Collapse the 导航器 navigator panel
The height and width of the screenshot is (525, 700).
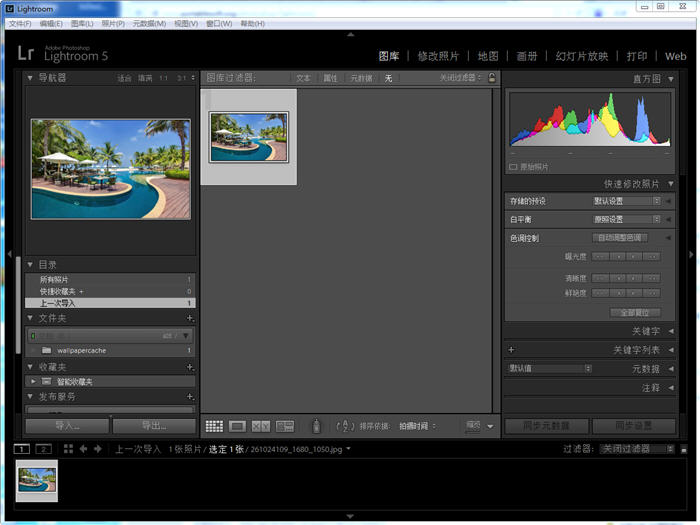[x=30, y=78]
